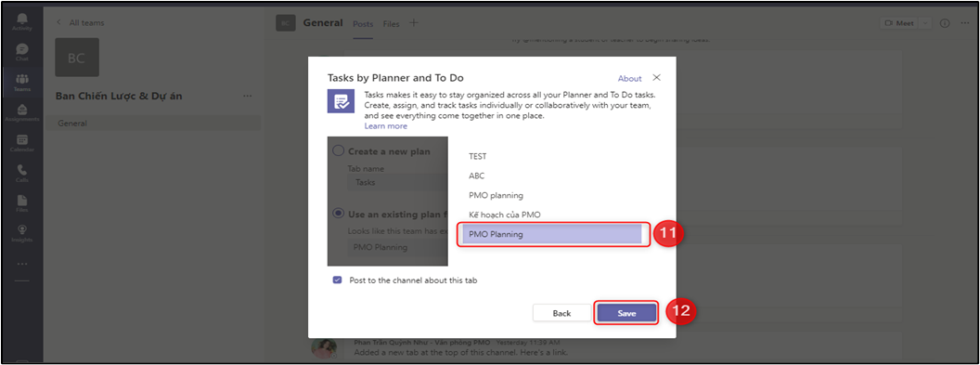Open the Activity bell icon

click(x=22, y=21)
